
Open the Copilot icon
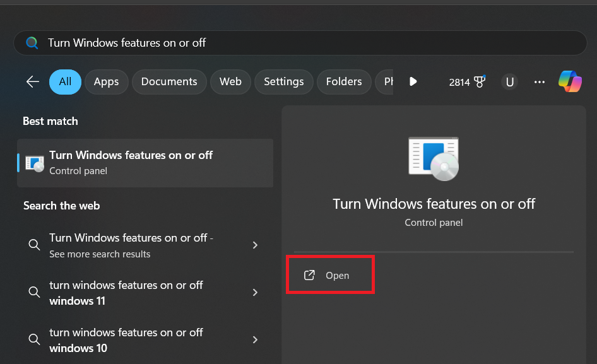coord(570,82)
